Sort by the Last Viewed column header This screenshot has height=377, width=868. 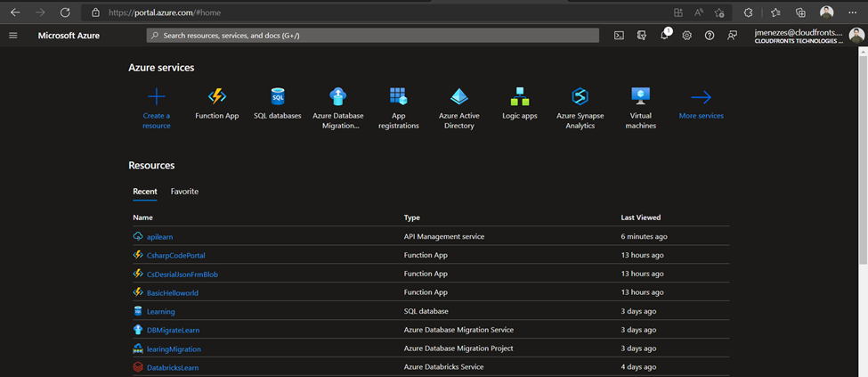click(x=640, y=217)
